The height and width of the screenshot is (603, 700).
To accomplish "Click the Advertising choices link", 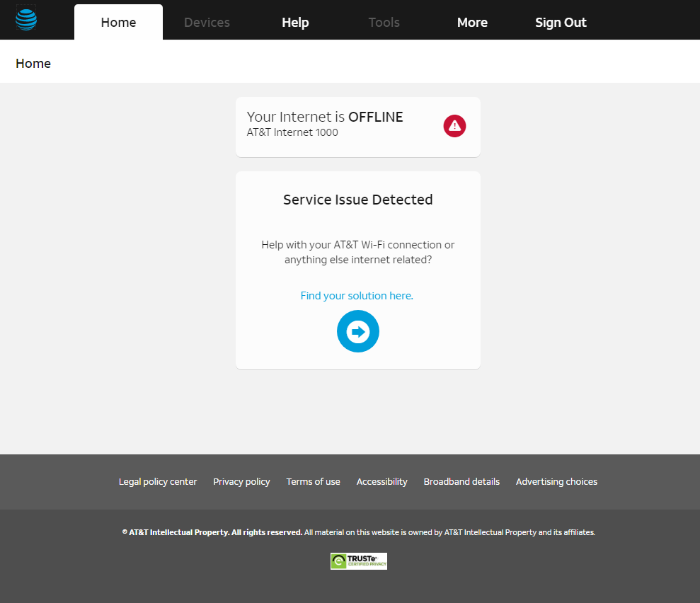I will coord(556,482).
